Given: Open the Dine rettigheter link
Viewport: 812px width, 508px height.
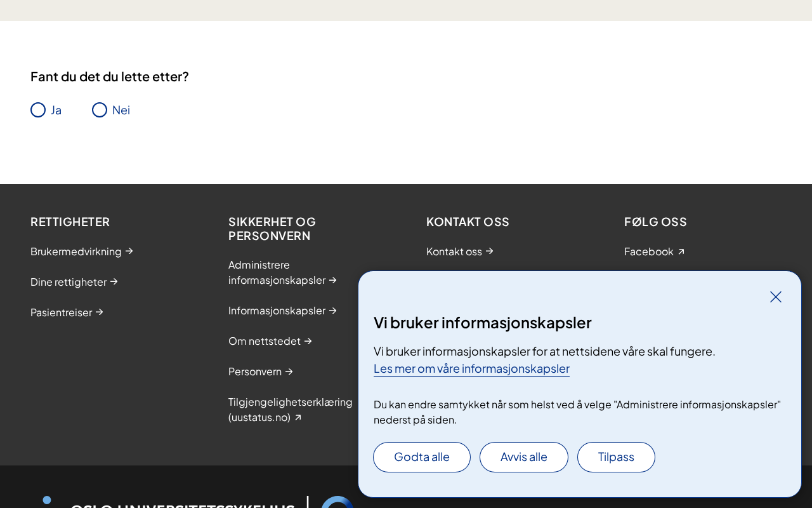Looking at the screenshot, I should (x=74, y=282).
